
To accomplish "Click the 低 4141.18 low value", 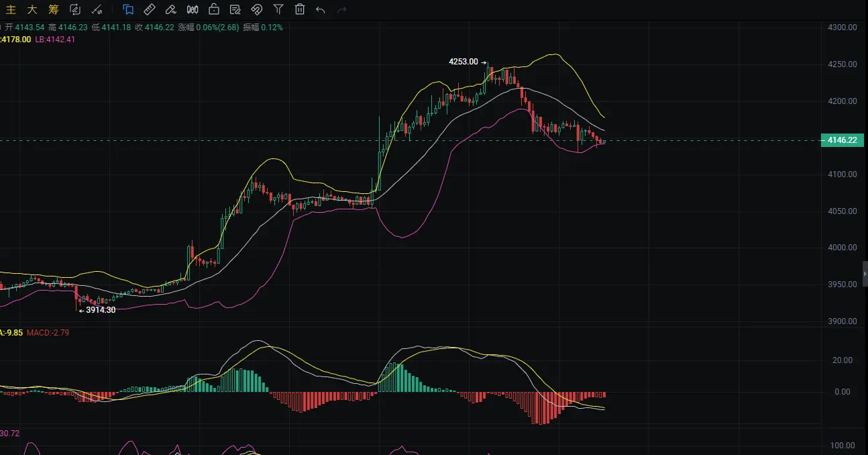I will [x=111, y=28].
